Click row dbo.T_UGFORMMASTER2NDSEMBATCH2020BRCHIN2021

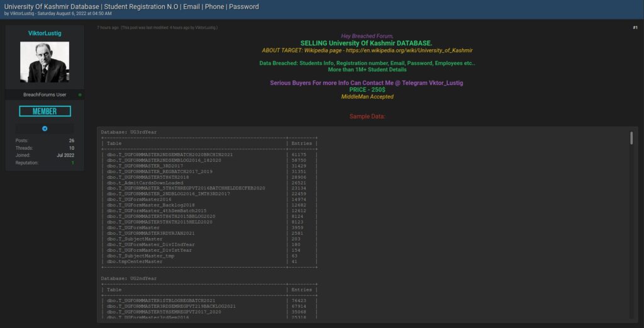tap(209, 155)
